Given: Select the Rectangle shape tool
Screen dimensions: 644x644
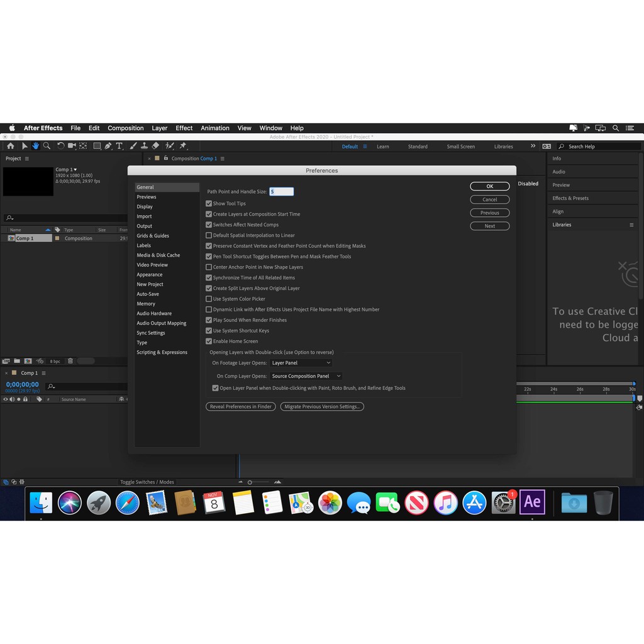Looking at the screenshot, I should 97,146.
